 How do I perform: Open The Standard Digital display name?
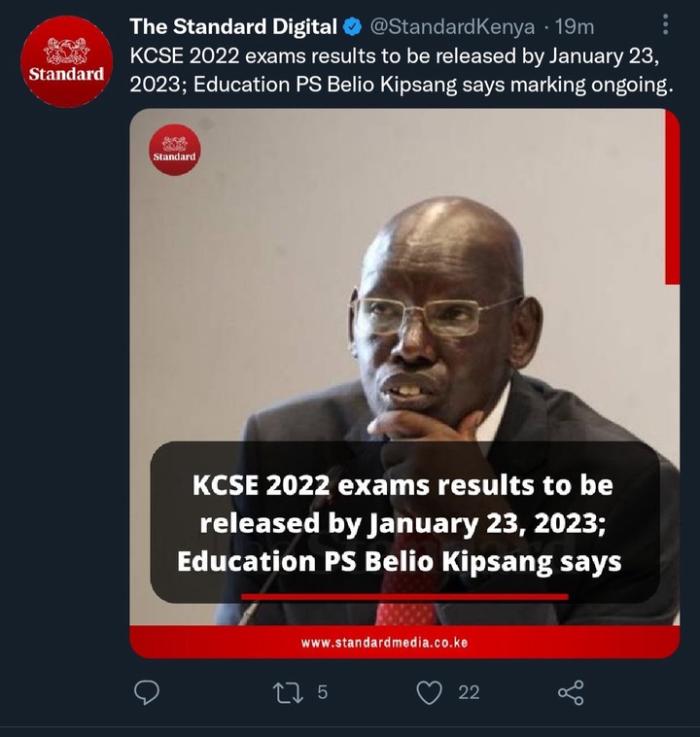(233, 27)
